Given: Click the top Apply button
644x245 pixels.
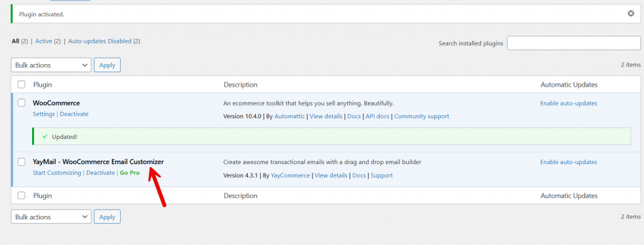Looking at the screenshot, I should (107, 65).
